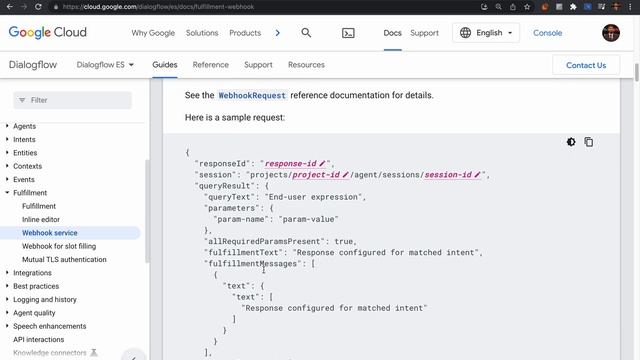640x360 pixels.
Task: Open the Mutual TLS authentication page
Action: click(64, 259)
